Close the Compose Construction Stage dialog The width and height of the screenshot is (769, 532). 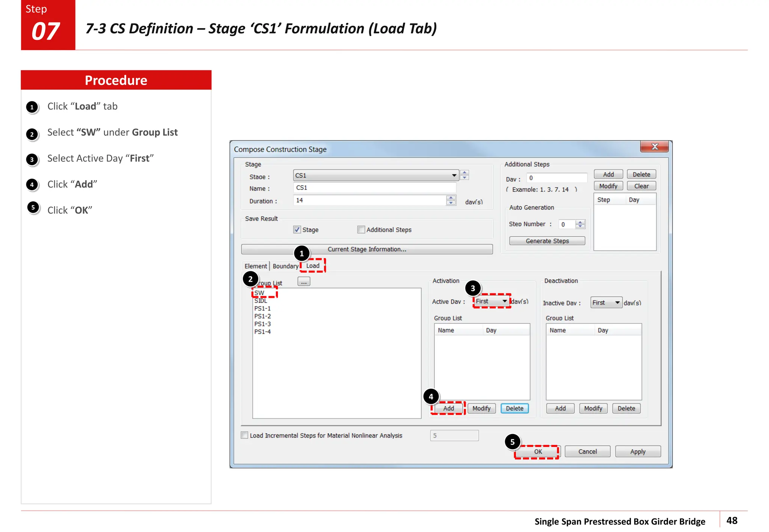point(654,147)
